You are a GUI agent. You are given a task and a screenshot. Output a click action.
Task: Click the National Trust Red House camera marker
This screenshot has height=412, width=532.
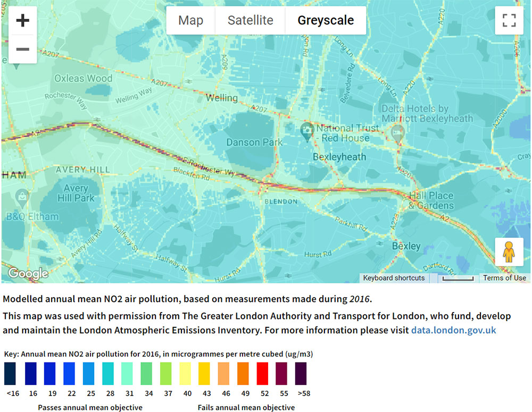(306, 130)
